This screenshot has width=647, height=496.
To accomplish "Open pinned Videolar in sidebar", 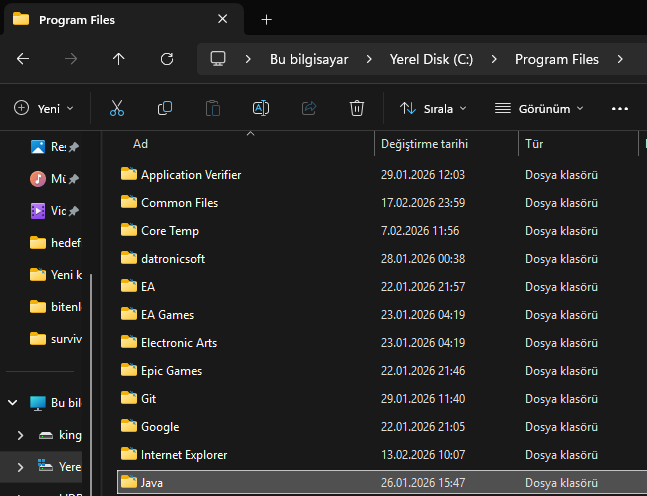I will pos(55,211).
